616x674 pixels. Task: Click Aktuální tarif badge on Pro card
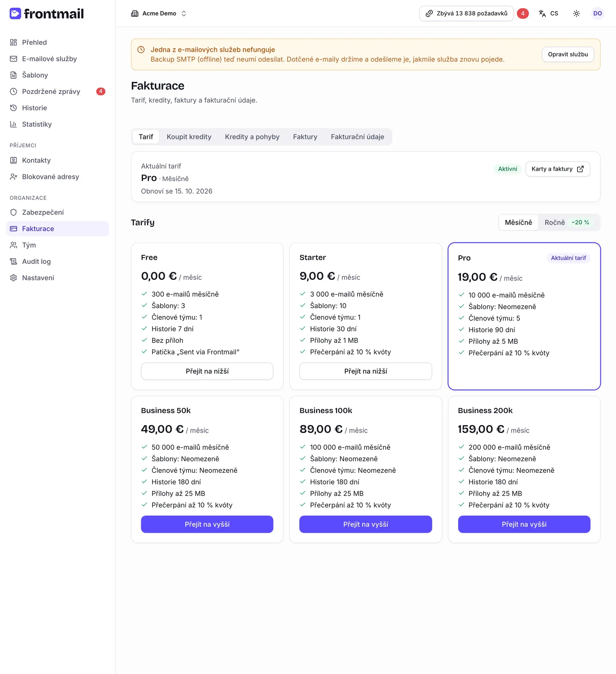(x=568, y=258)
